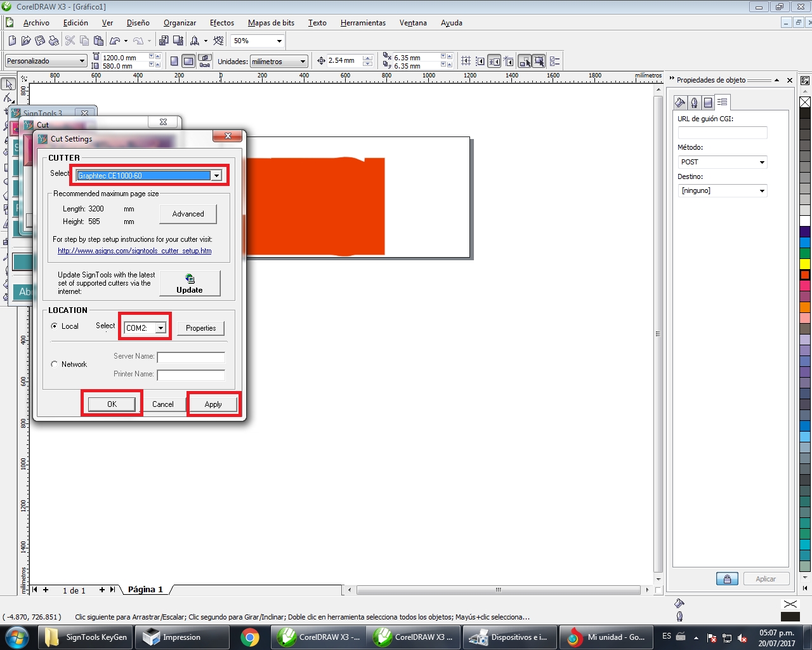The height and width of the screenshot is (650, 812).
Task: Open the Unidades milímetros dropdown
Action: point(303,62)
